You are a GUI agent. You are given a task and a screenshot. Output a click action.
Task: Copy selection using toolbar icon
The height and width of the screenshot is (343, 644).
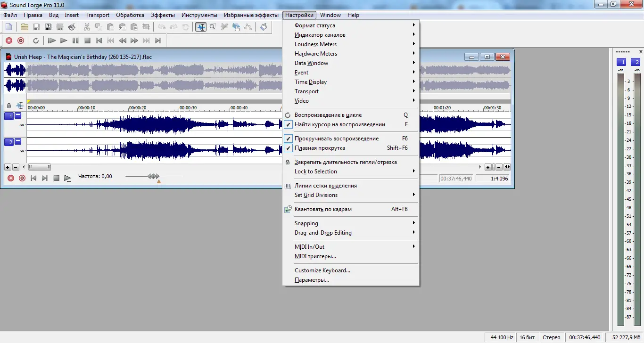click(99, 27)
